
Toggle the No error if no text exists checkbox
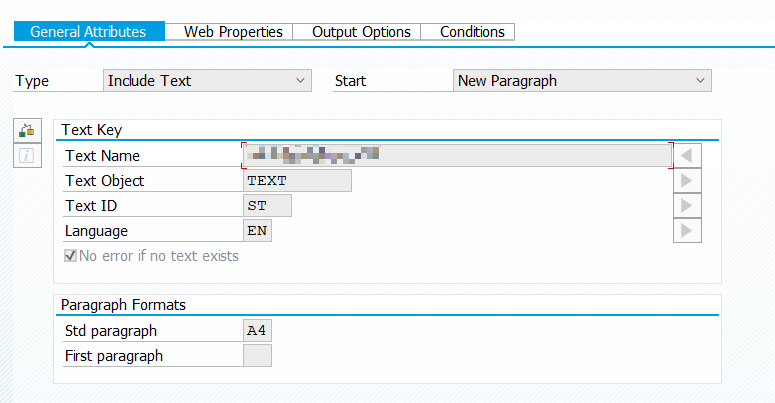70,256
